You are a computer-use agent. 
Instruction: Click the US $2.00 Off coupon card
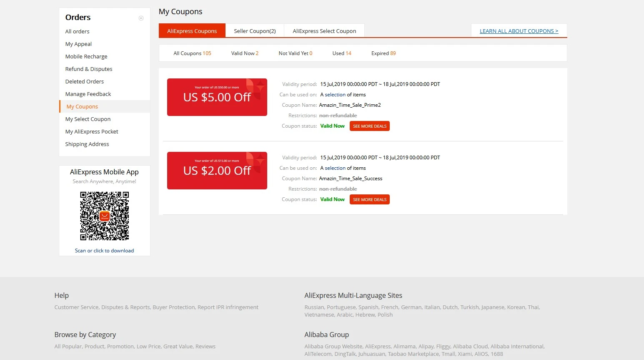[217, 171]
